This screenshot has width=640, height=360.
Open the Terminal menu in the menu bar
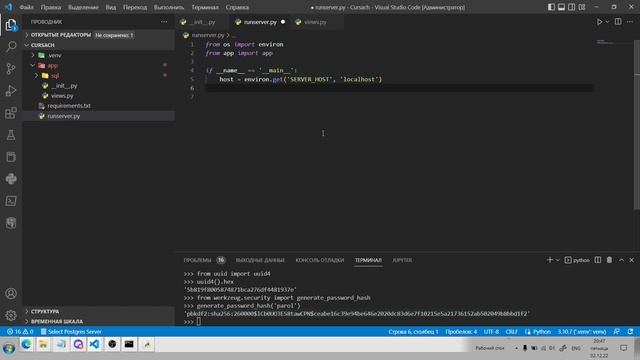[205, 7]
